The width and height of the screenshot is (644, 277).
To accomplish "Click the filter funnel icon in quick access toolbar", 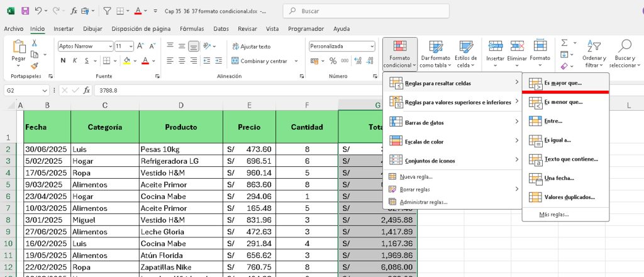I will tap(107, 11).
